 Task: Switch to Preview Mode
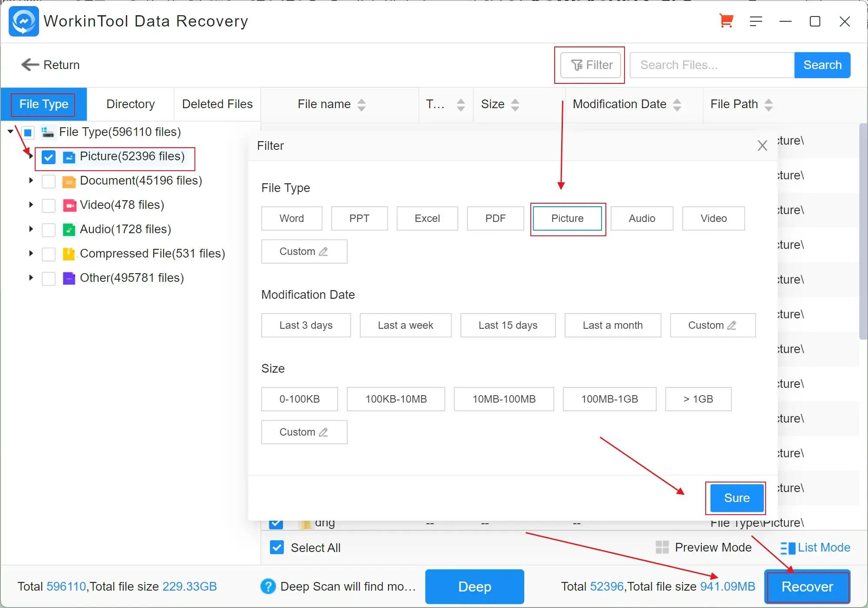pos(704,548)
